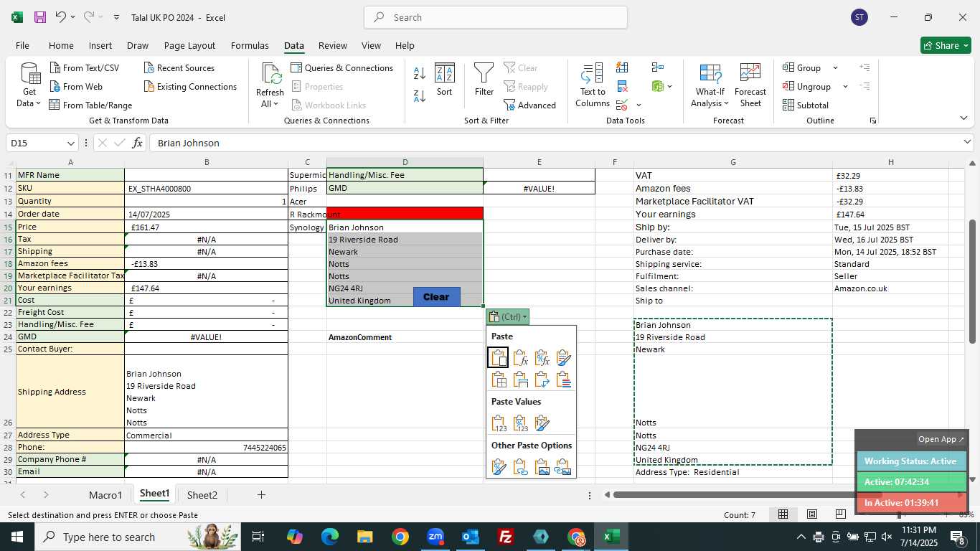This screenshot has width=980, height=551.
Task: Click the Sort A to Z icon
Action: [x=420, y=72]
